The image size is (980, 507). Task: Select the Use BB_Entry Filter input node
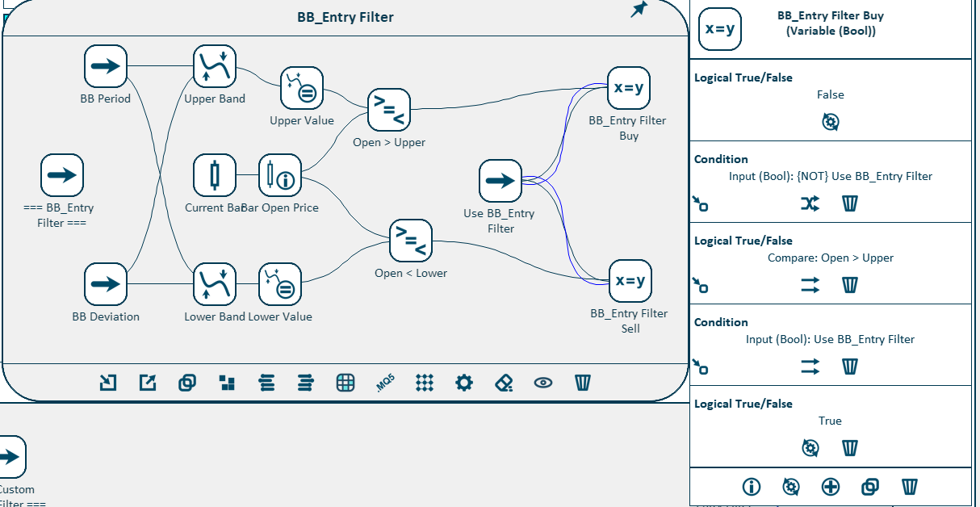(x=500, y=181)
